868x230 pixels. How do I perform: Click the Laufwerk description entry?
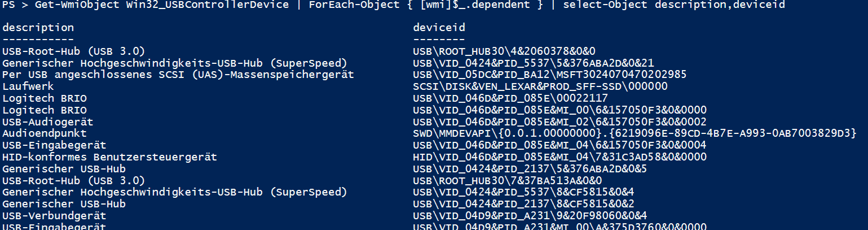tap(28, 86)
